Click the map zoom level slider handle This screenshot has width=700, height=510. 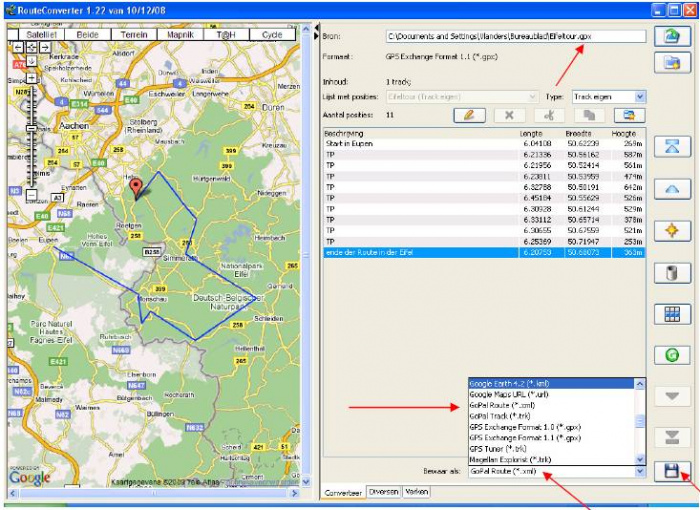coord(31,129)
